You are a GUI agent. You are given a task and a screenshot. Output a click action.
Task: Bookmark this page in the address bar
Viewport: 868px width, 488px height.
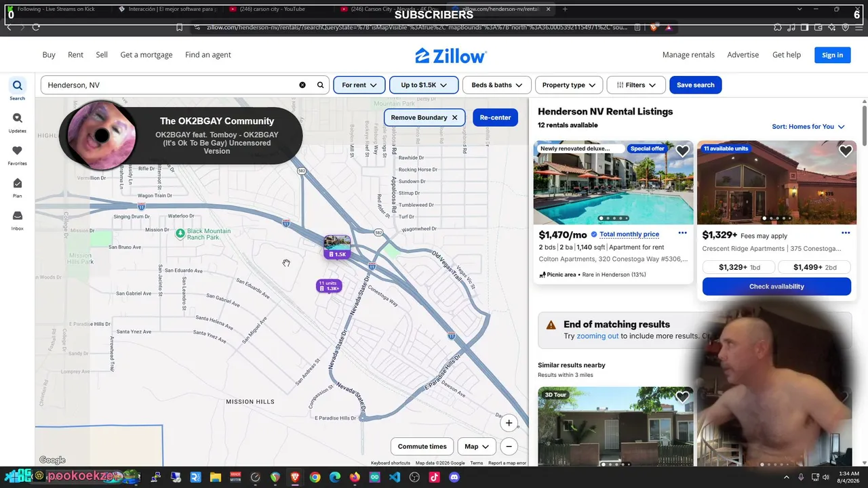point(179,27)
